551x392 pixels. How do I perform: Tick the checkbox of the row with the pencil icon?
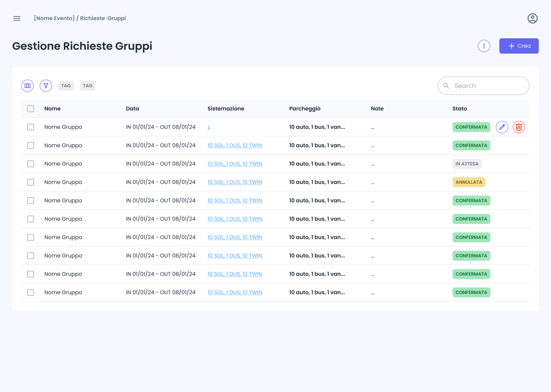coord(31,127)
